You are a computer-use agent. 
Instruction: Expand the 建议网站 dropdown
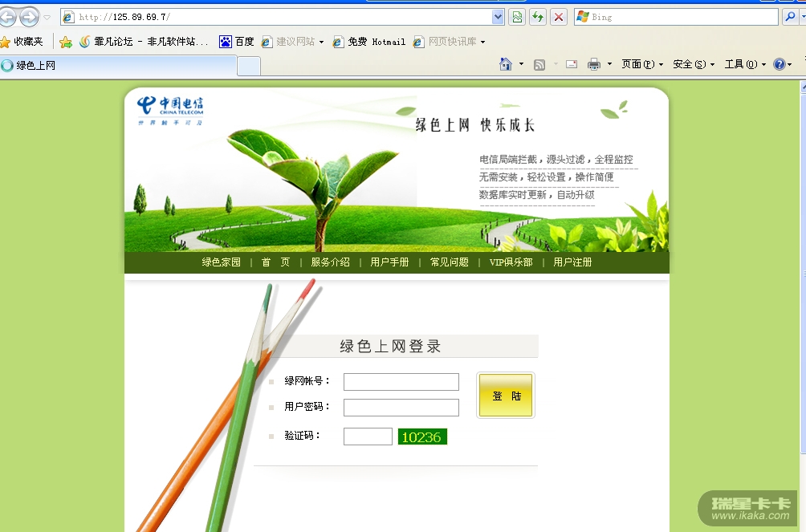[x=321, y=43]
